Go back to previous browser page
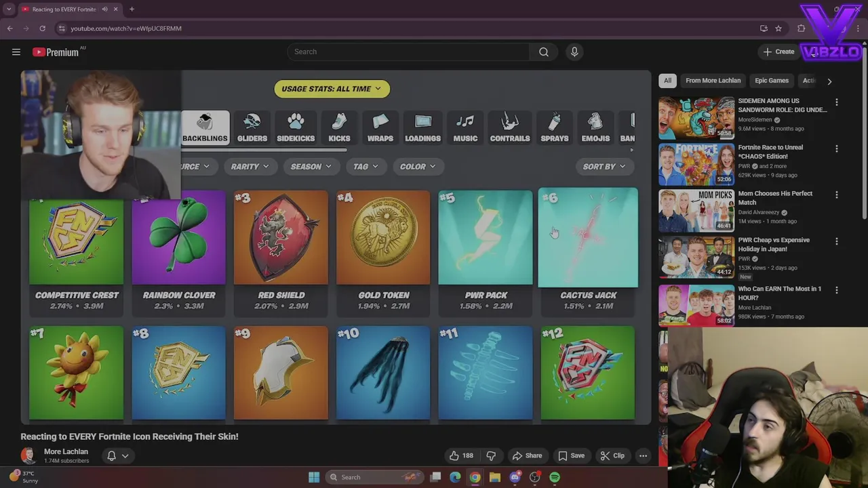The height and width of the screenshot is (488, 868). 9,28
